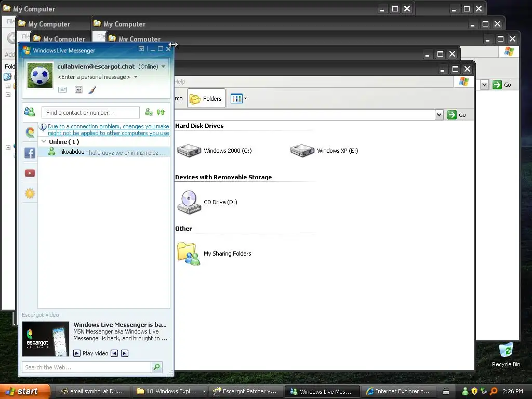Click the orange magnifier tray icon
The image size is (532, 399).
pos(494,391)
